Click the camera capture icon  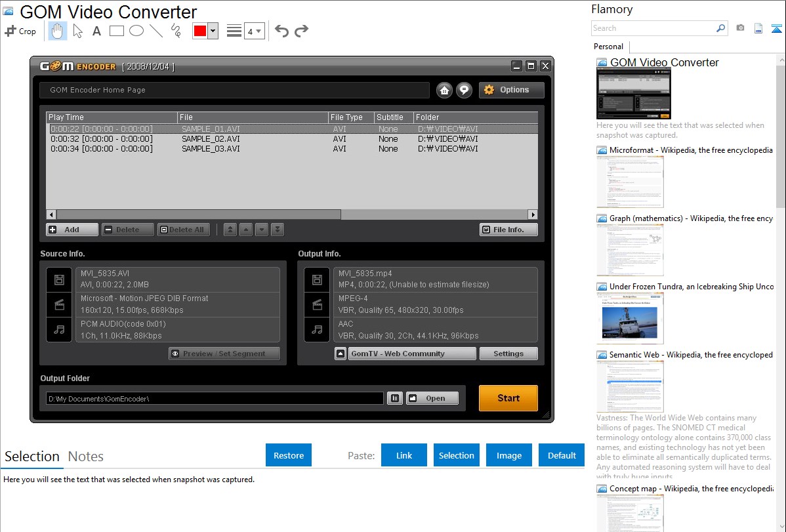(740, 28)
